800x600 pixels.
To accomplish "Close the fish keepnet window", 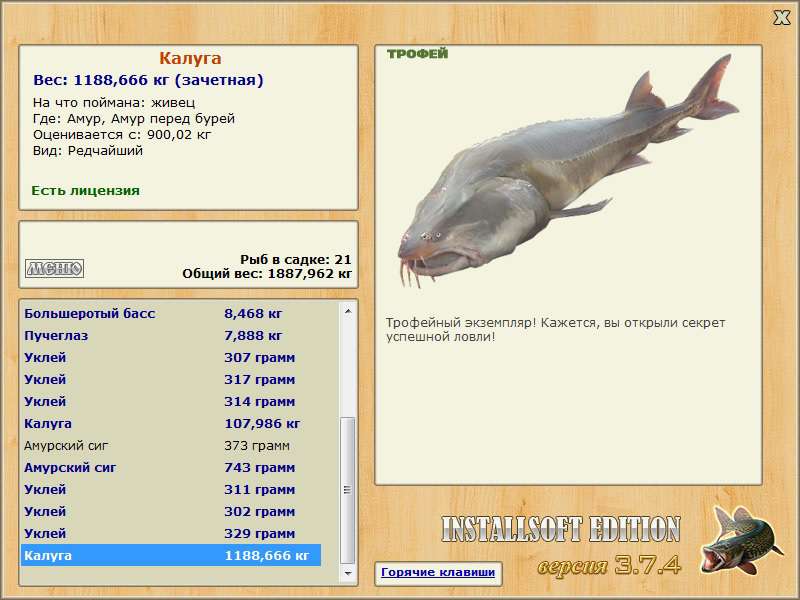I will point(781,18).
